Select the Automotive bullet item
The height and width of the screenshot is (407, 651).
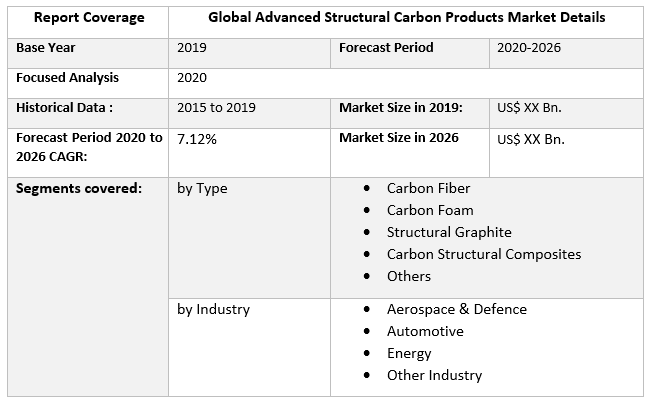(x=425, y=332)
